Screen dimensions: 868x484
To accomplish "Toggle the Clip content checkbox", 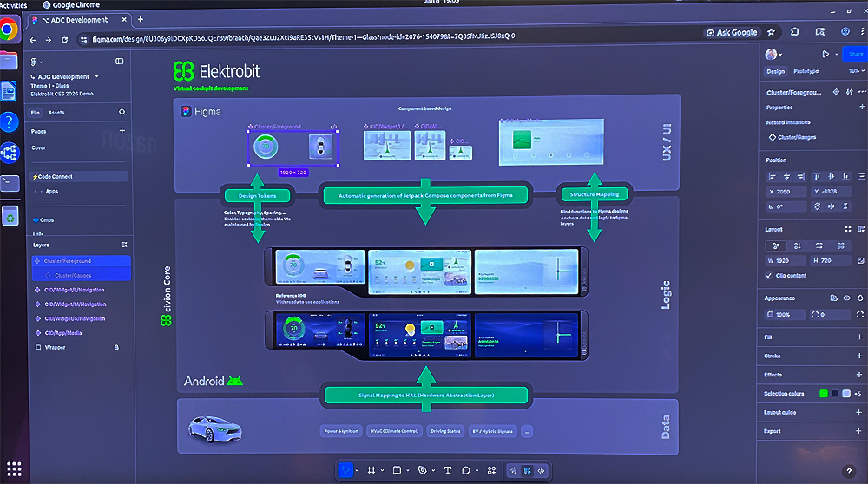I will [769, 276].
